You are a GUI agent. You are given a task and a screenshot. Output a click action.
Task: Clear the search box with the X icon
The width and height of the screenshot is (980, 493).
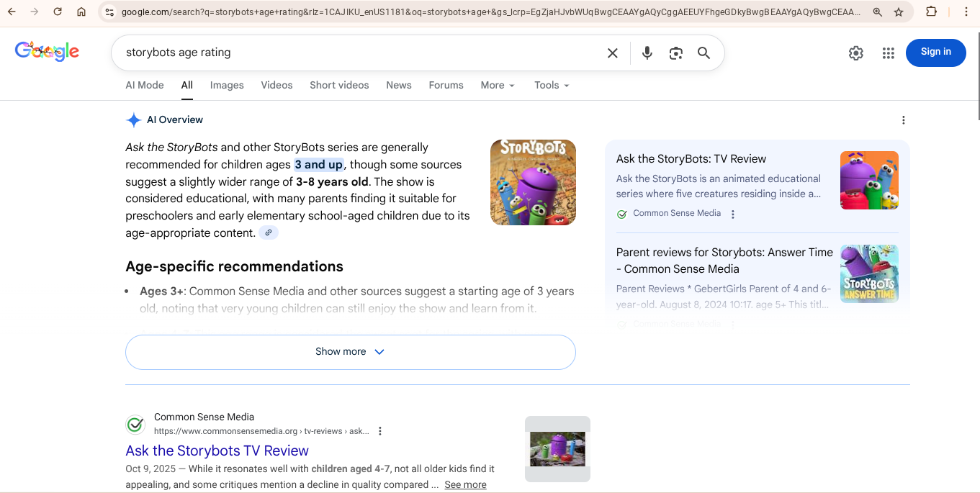point(612,53)
